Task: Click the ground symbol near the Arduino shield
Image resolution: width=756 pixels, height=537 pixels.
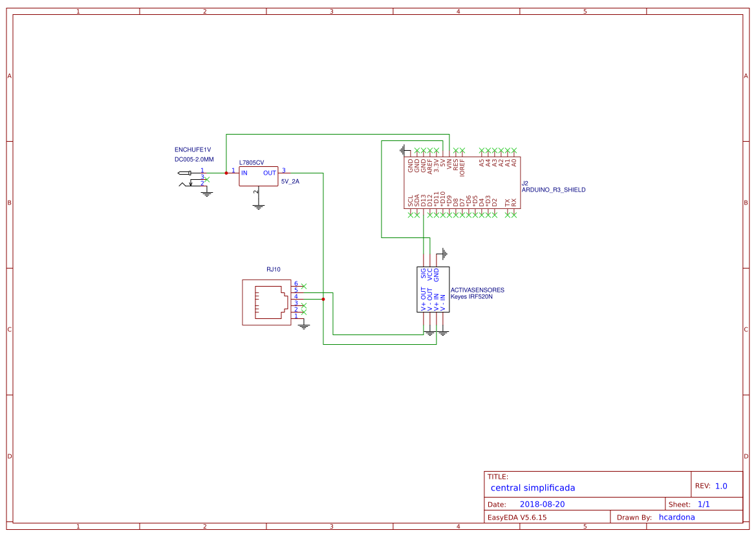Action: [403, 149]
